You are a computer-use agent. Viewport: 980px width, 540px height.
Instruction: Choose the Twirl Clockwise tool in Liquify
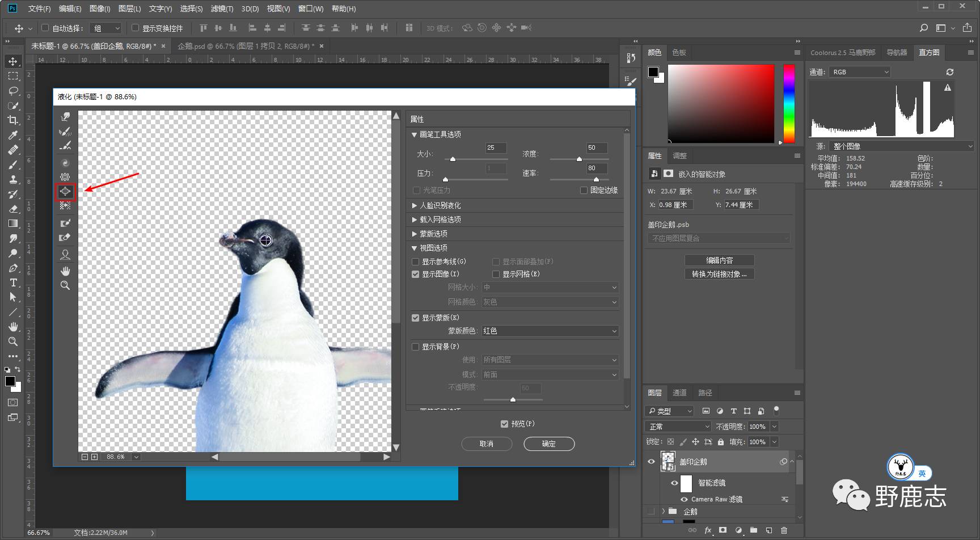point(65,163)
